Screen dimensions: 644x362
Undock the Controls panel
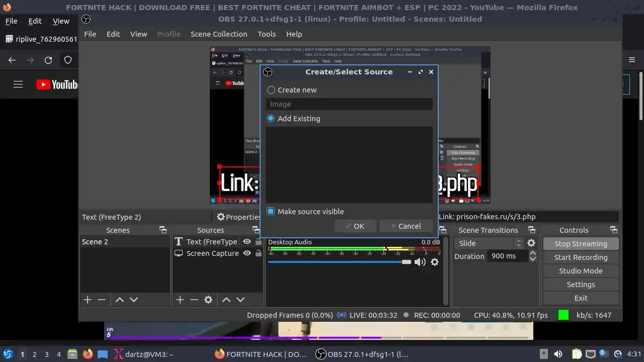pyautogui.click(x=614, y=230)
